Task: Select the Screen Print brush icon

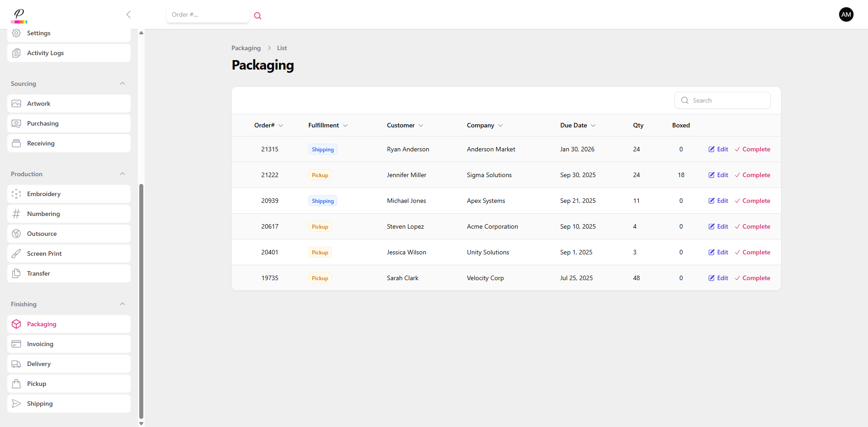Action: [16, 253]
